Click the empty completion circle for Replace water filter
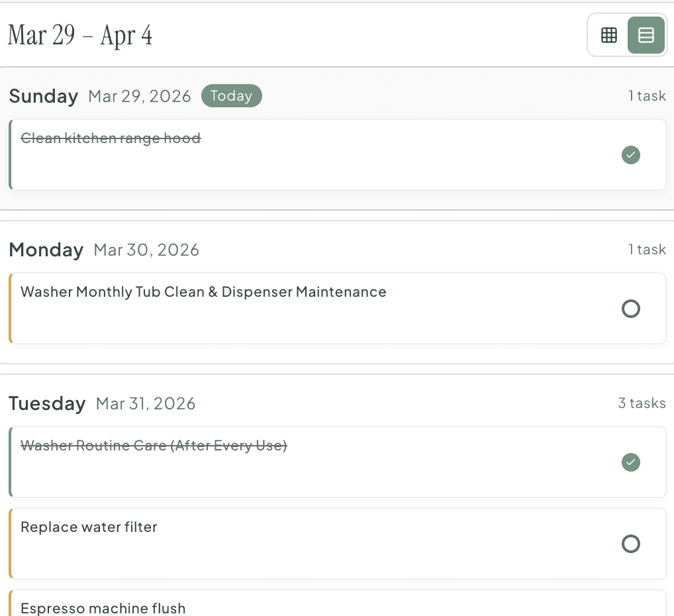This screenshot has height=616, width=674. click(630, 544)
